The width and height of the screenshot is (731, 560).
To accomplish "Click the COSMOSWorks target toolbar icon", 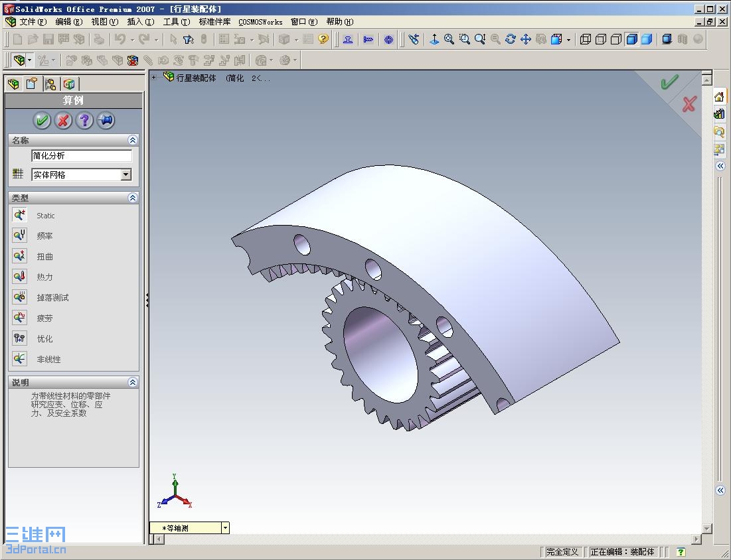I will [389, 40].
